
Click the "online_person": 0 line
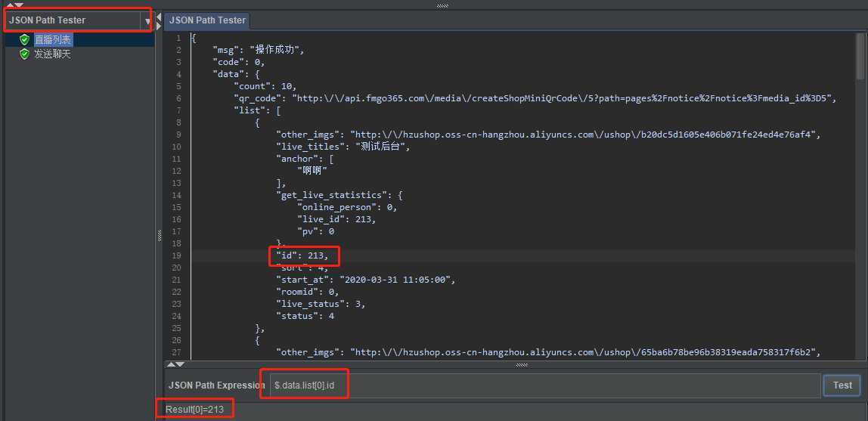(347, 207)
